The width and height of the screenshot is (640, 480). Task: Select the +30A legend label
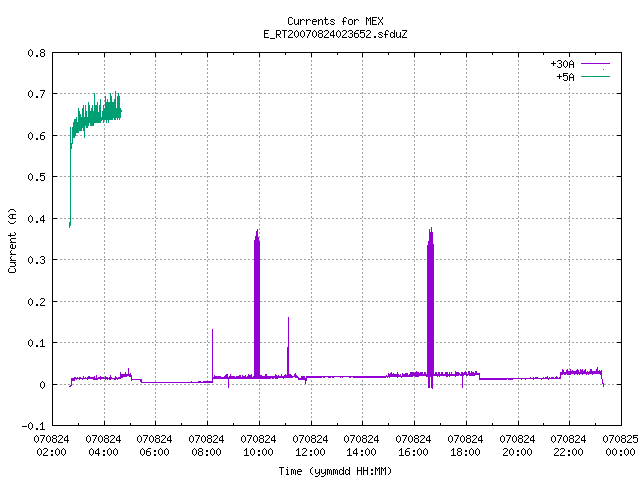562,64
